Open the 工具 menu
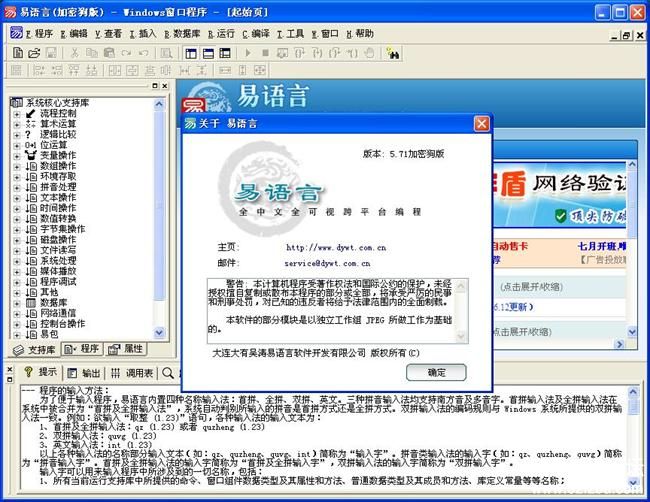Screen dimensions: 650x502 point(291,34)
